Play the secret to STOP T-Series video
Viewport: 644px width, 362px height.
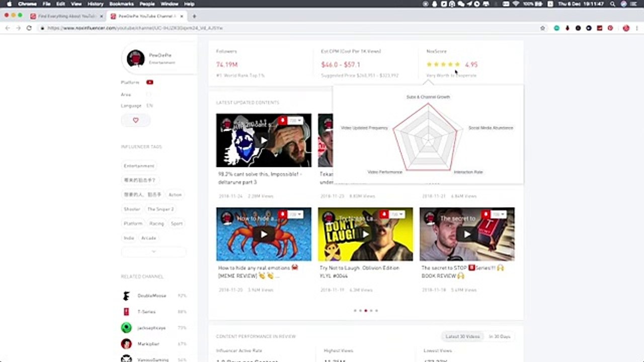[x=467, y=234]
